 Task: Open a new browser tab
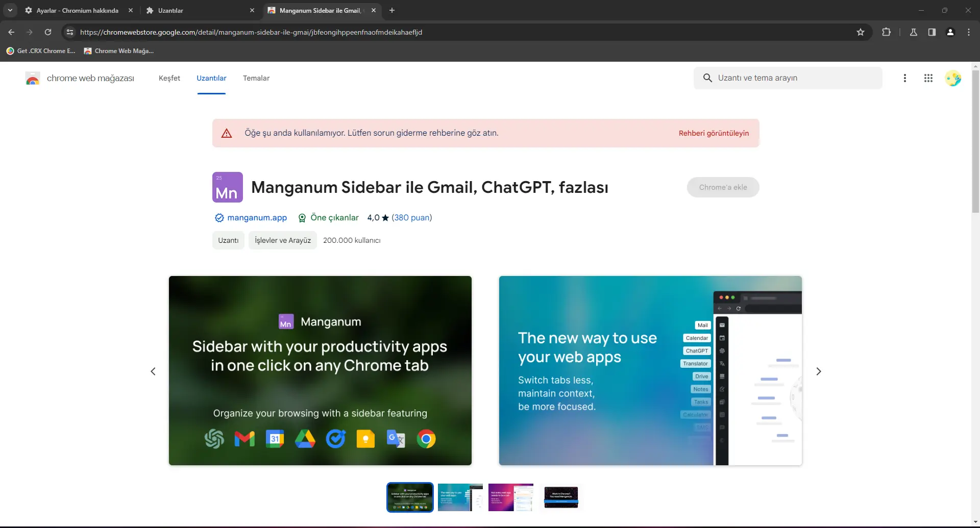pyautogui.click(x=392, y=10)
